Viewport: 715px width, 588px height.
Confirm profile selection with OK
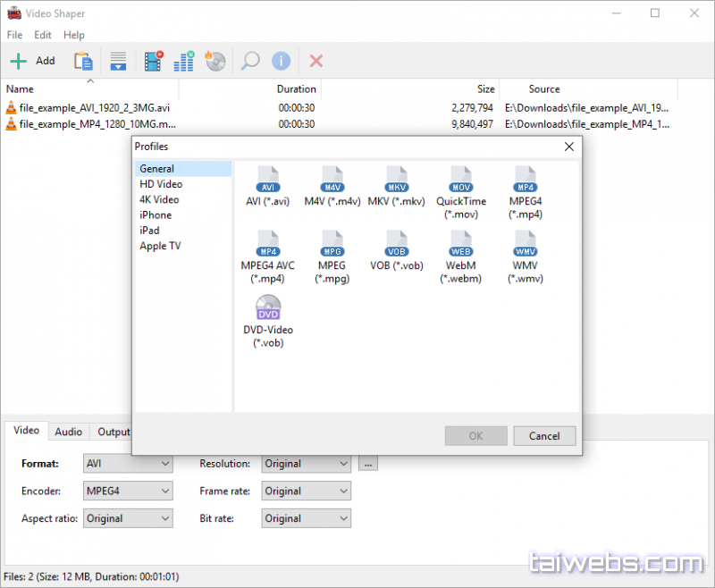[x=475, y=435]
